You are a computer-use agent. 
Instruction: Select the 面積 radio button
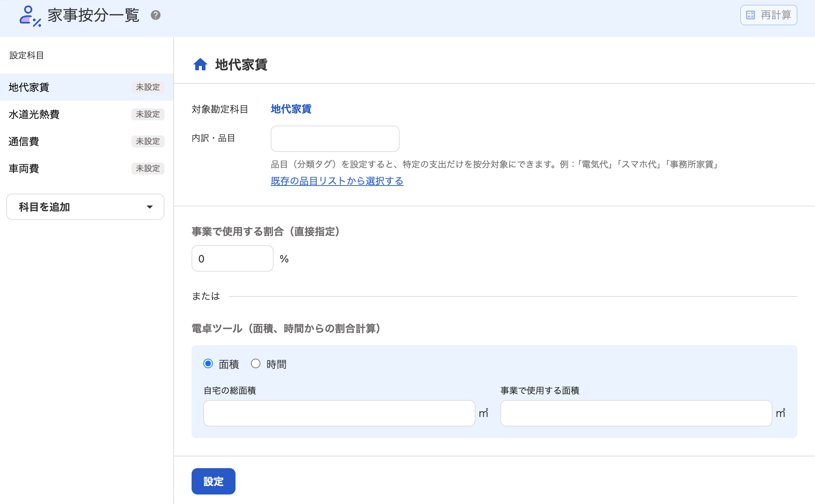(208, 363)
